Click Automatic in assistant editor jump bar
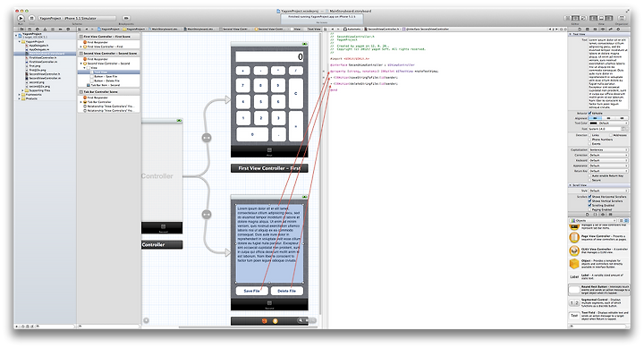The image size is (644, 348). coord(352,30)
